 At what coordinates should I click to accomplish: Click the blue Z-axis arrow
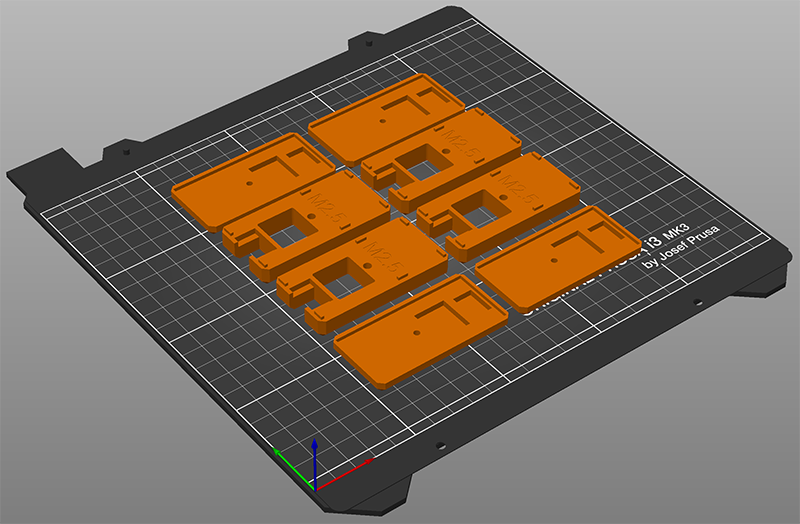pos(314,454)
